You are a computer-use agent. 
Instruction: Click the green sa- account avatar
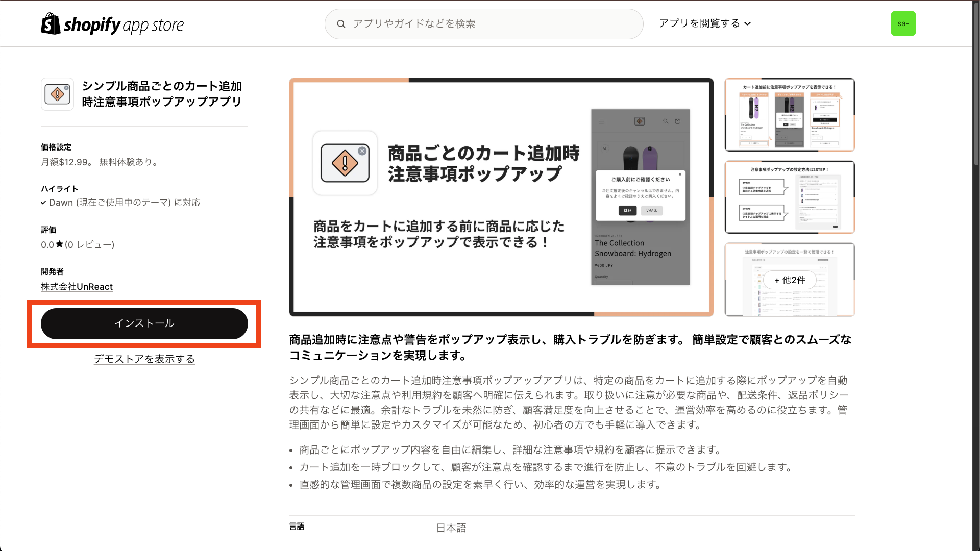(x=903, y=23)
